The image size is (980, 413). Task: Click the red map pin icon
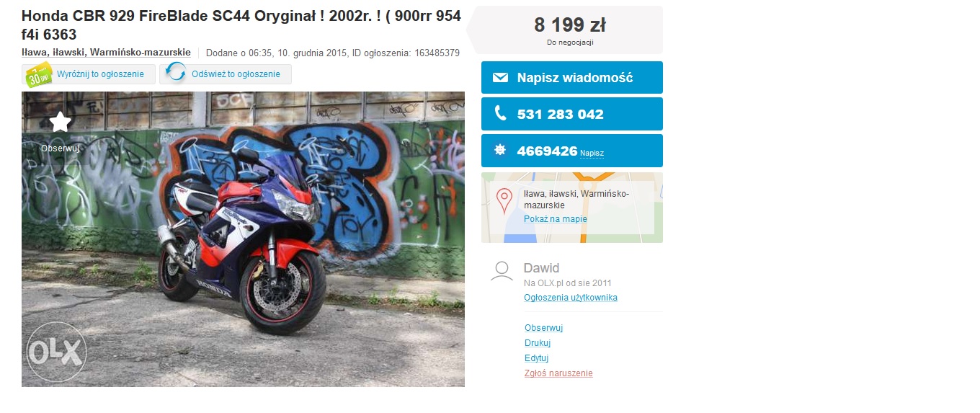[504, 200]
